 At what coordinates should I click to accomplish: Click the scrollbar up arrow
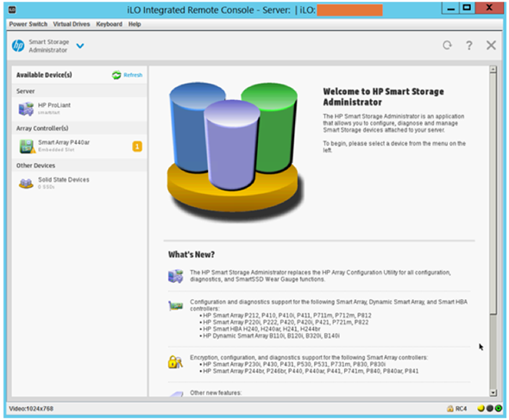coord(493,69)
